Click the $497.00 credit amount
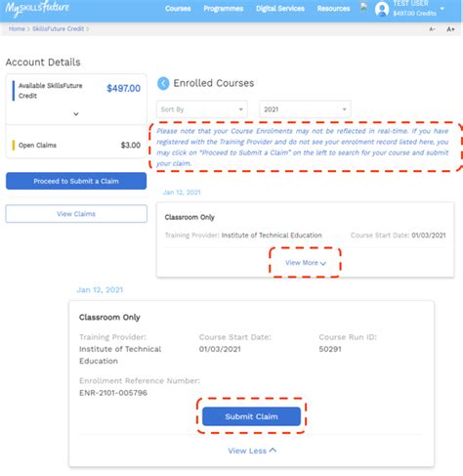Image resolution: width=463 pixels, height=476 pixels. tap(123, 88)
